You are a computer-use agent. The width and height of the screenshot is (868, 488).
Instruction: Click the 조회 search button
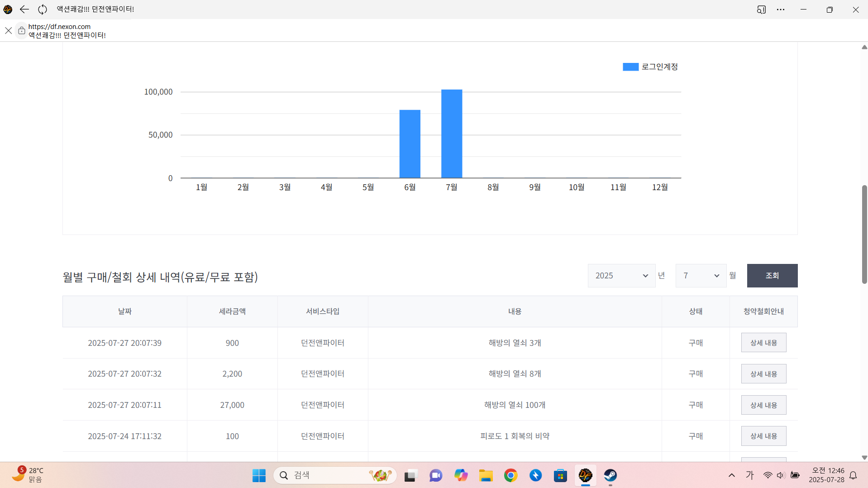(x=772, y=276)
